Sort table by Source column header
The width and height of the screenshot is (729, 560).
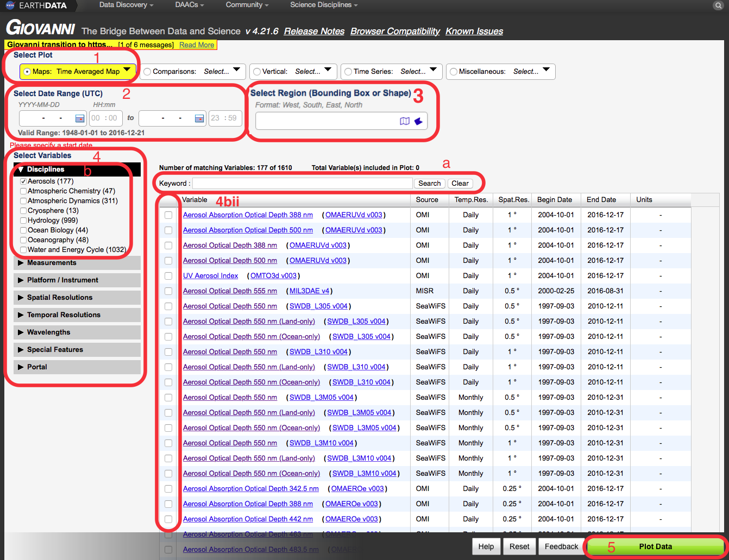pos(430,200)
